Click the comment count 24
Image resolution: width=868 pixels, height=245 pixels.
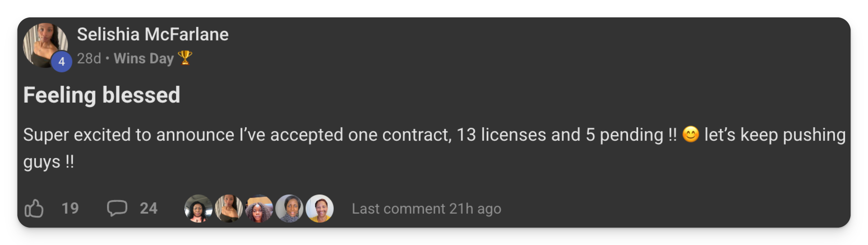click(x=149, y=208)
